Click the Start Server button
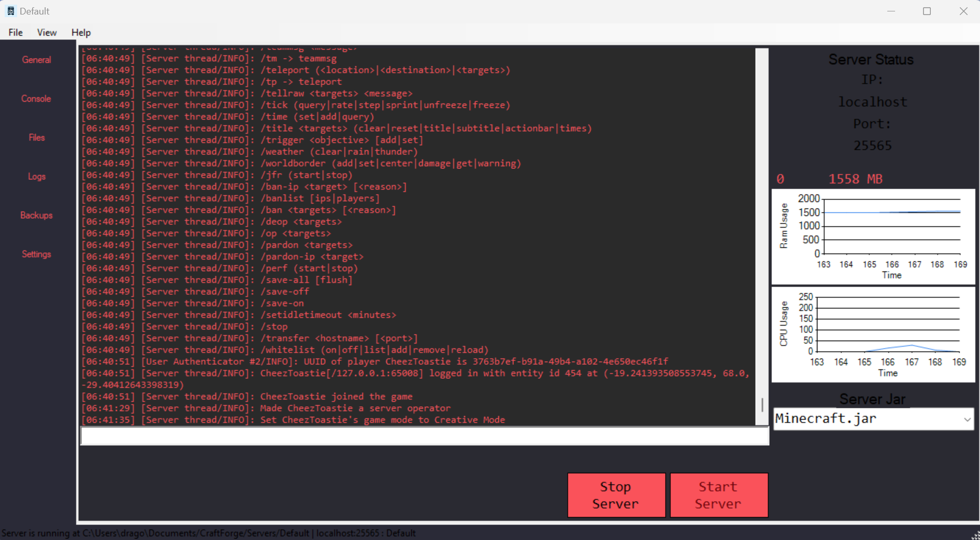The image size is (980, 540). click(x=719, y=495)
